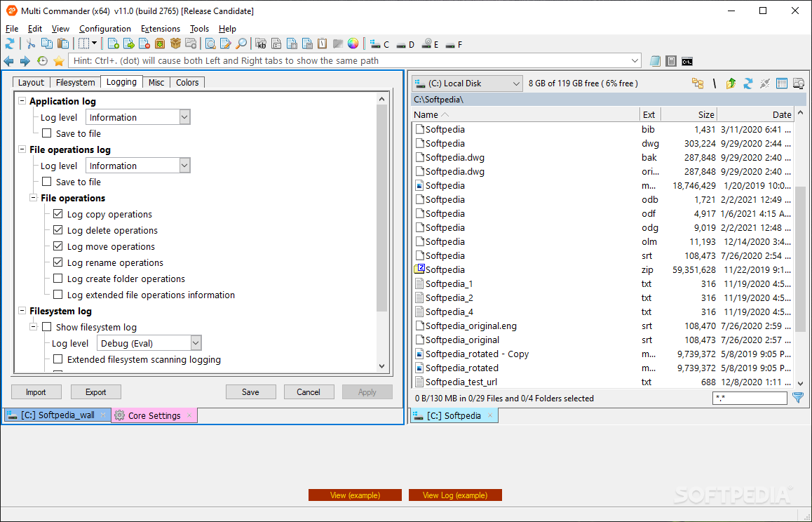This screenshot has width=812, height=522.
Task: Open File operations log level dropdown
Action: (x=185, y=166)
